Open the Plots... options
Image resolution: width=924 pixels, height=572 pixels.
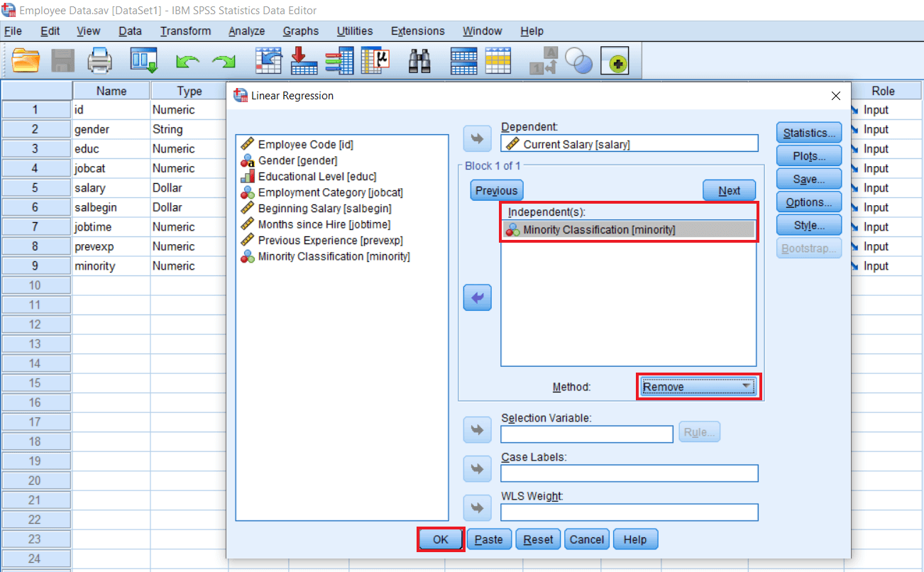click(x=809, y=156)
